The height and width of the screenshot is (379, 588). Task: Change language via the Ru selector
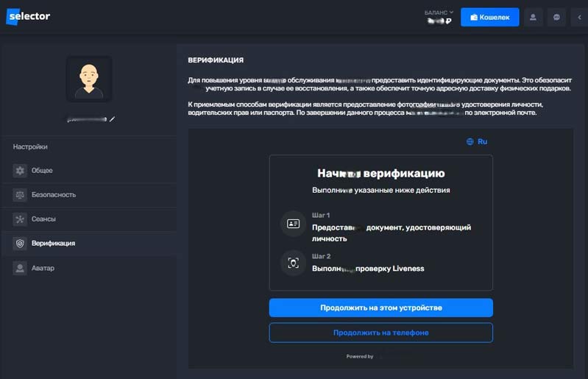tap(477, 142)
